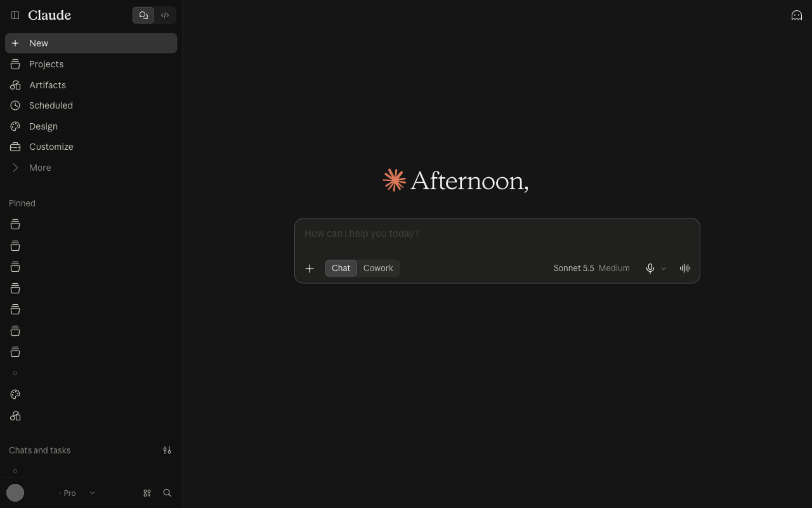Click the Projects stacked-trays icon
Image resolution: width=812 pixels, height=508 pixels.
[x=15, y=64]
